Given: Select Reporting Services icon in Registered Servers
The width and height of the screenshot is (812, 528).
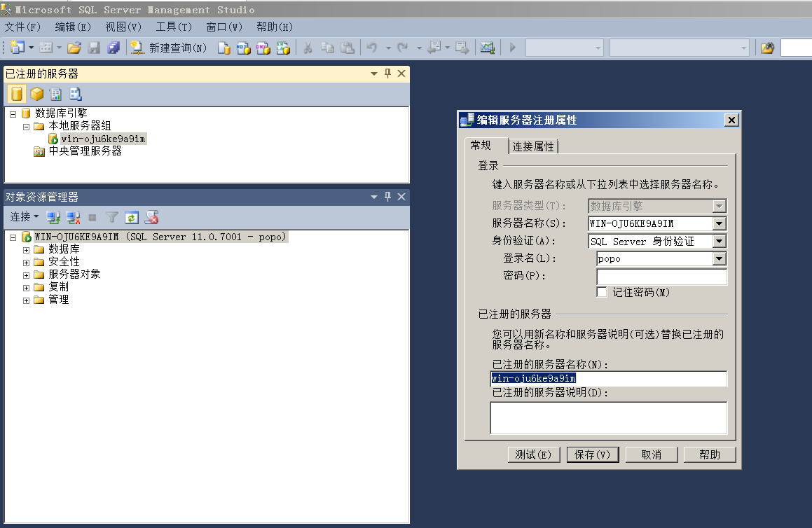Looking at the screenshot, I should pyautogui.click(x=56, y=94).
